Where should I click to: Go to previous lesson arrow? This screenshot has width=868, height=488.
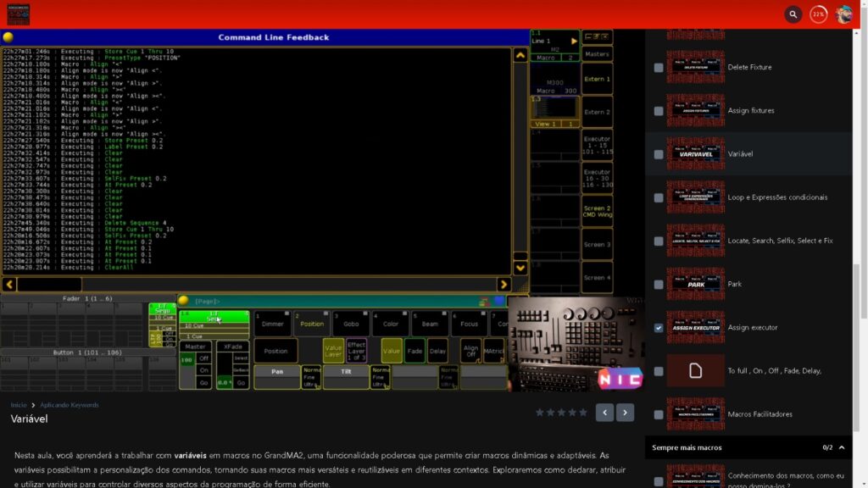(604, 413)
